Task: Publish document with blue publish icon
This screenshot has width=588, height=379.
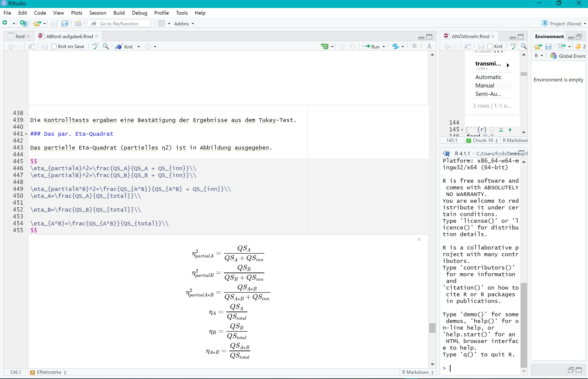Action: coord(395,46)
